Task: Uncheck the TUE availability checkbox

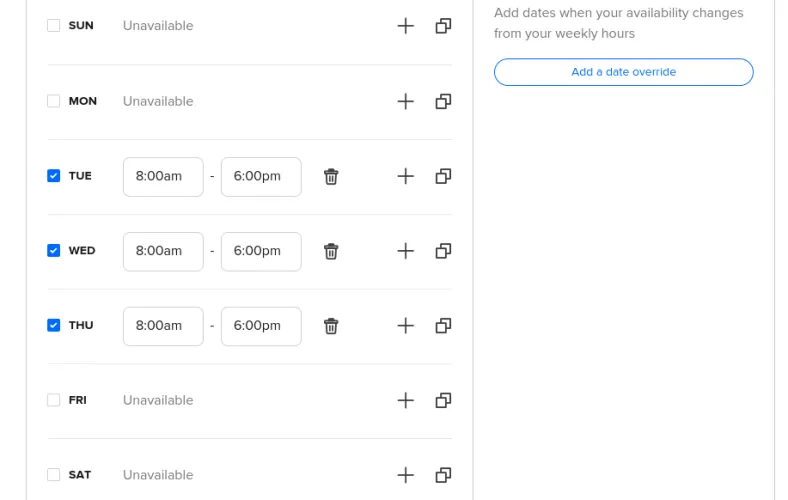Action: 54,176
